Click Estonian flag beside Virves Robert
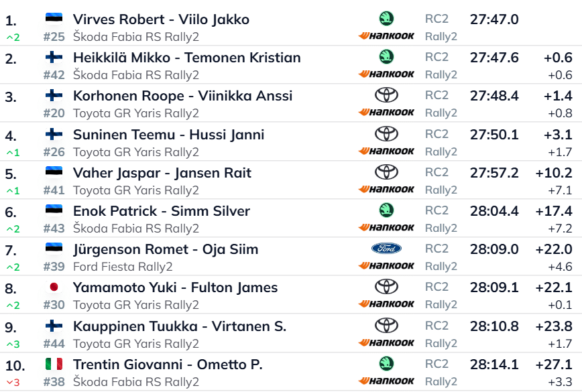582x392 pixels. point(54,19)
